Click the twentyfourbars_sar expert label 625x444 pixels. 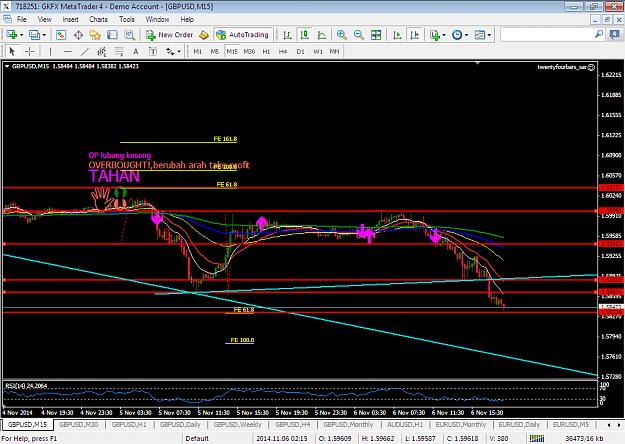point(566,67)
